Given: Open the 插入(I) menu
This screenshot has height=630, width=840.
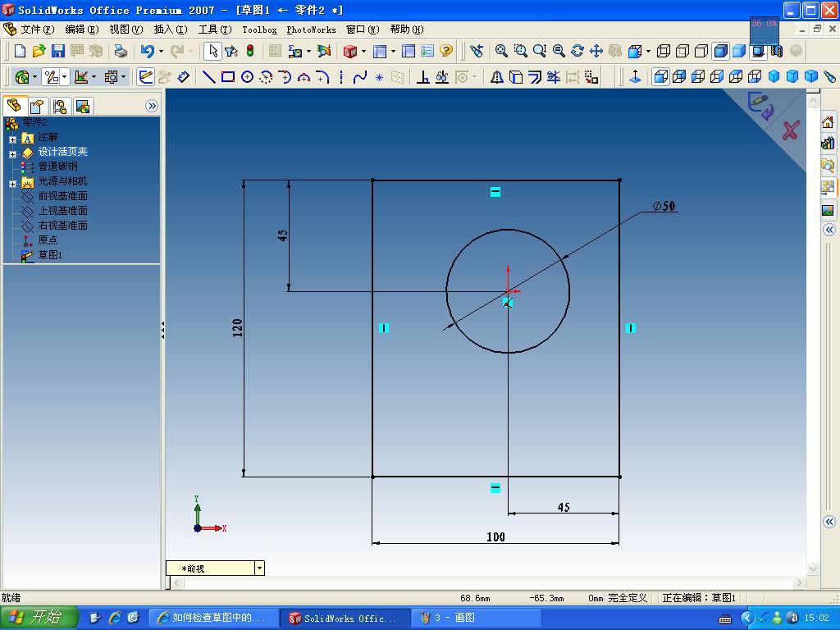Looking at the screenshot, I should click(x=171, y=30).
